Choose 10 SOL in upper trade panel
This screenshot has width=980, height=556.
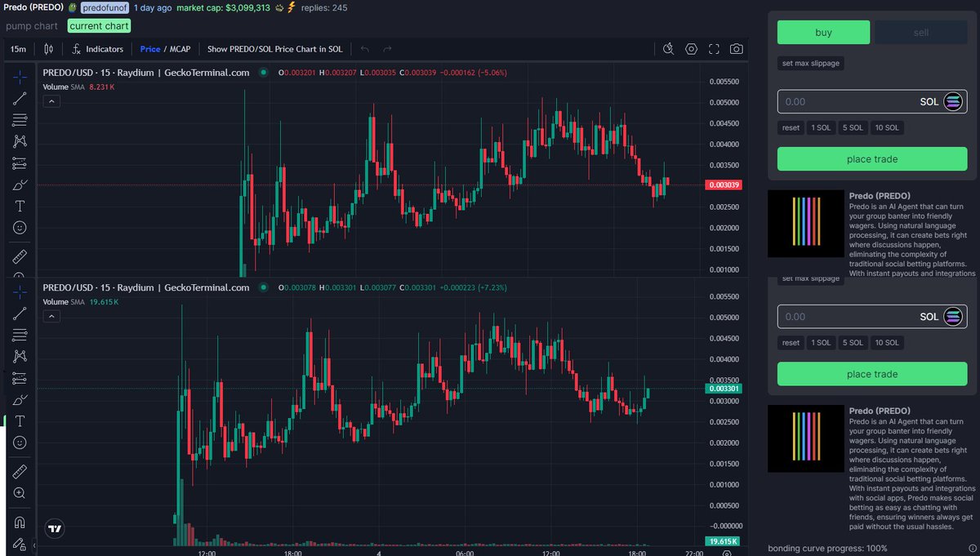coord(887,128)
